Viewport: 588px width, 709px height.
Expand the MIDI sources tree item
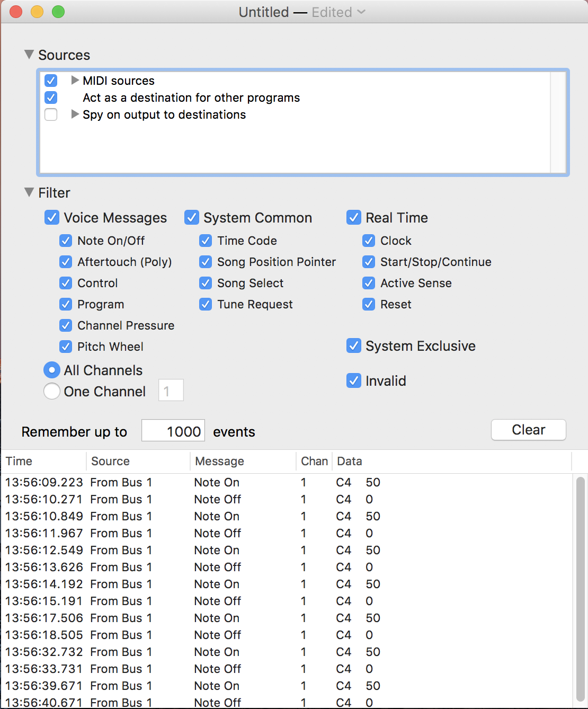(x=75, y=81)
